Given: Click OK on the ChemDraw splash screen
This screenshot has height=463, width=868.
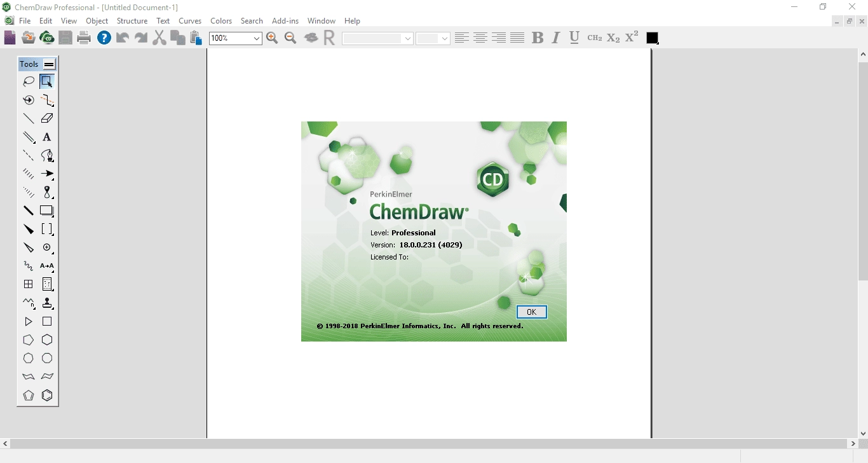Looking at the screenshot, I should click(x=532, y=312).
